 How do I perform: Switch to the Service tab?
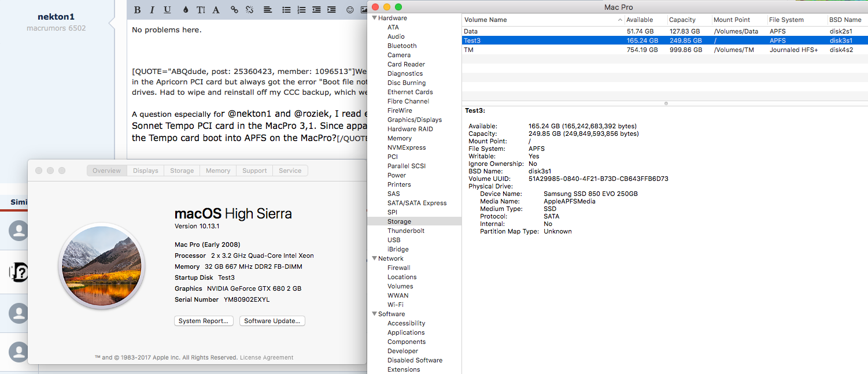290,171
